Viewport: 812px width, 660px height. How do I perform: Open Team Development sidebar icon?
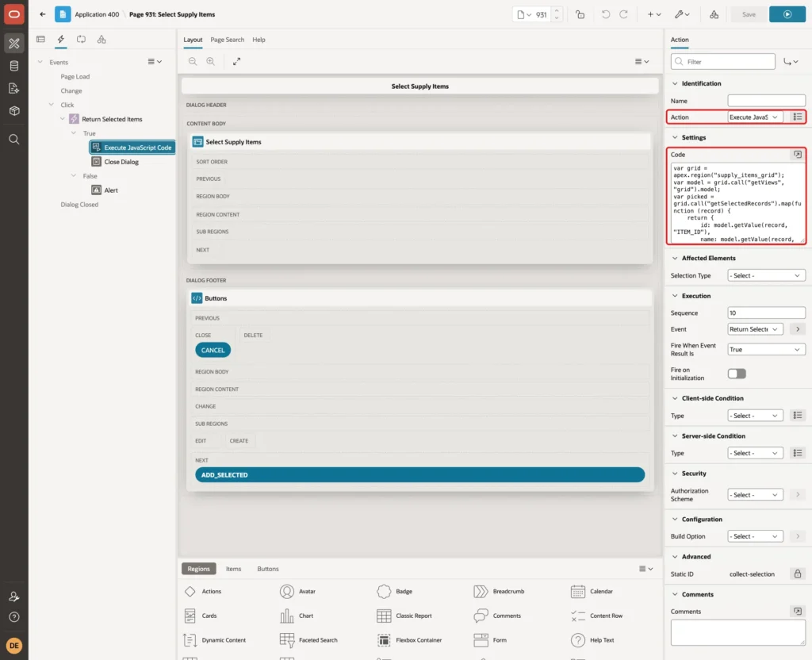click(14, 89)
